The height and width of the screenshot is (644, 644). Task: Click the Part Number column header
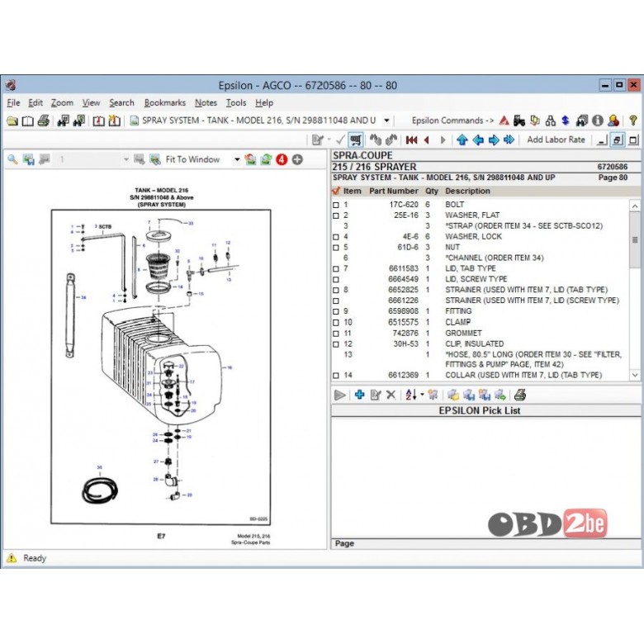[x=394, y=191]
